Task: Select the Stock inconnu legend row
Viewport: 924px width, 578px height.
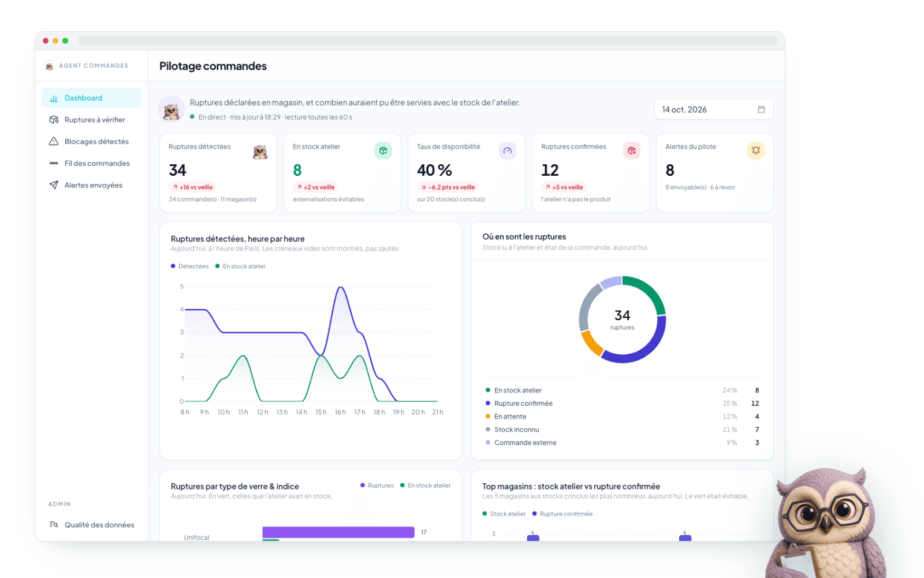Action: [x=623, y=429]
